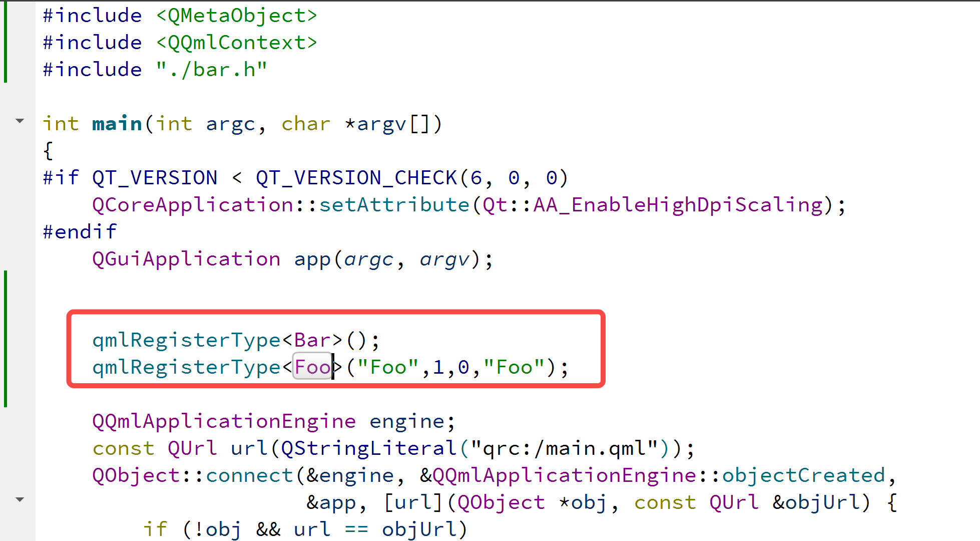The width and height of the screenshot is (980, 541).
Task: Click the setAttribute method call
Action: [394, 205]
